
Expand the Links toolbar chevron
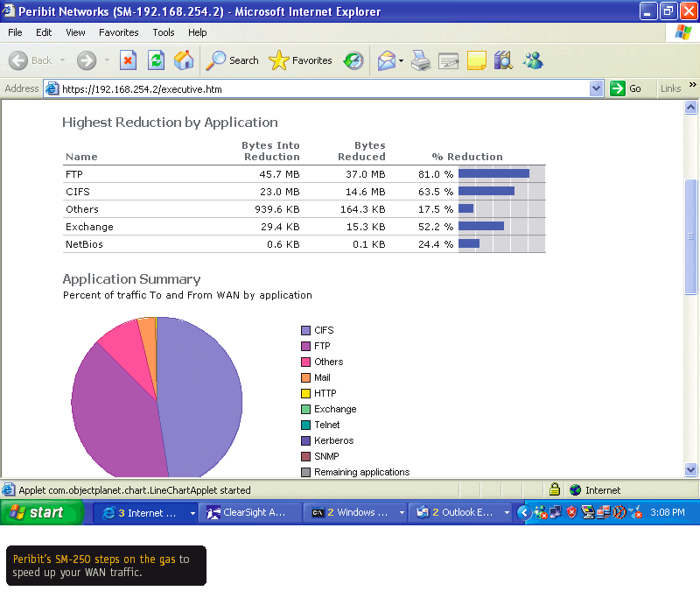pyautogui.click(x=692, y=84)
